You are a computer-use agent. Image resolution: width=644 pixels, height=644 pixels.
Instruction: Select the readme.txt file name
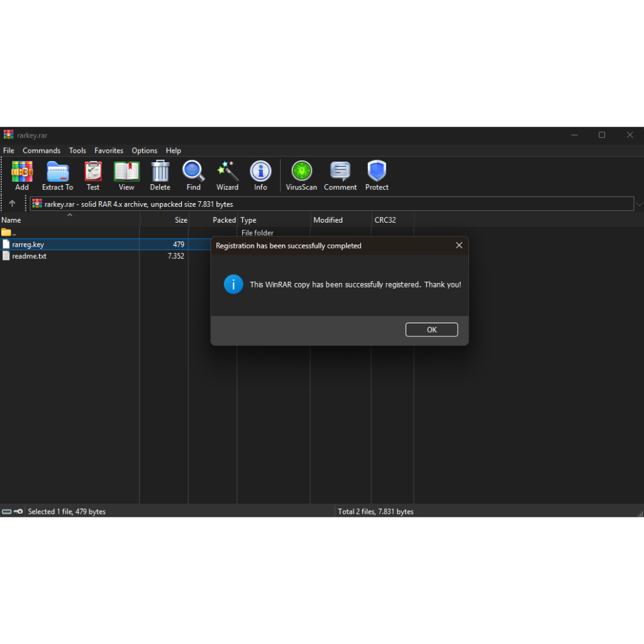click(x=29, y=256)
